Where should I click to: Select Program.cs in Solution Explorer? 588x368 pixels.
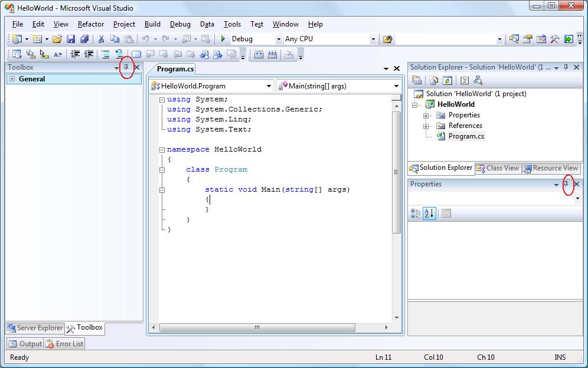466,136
